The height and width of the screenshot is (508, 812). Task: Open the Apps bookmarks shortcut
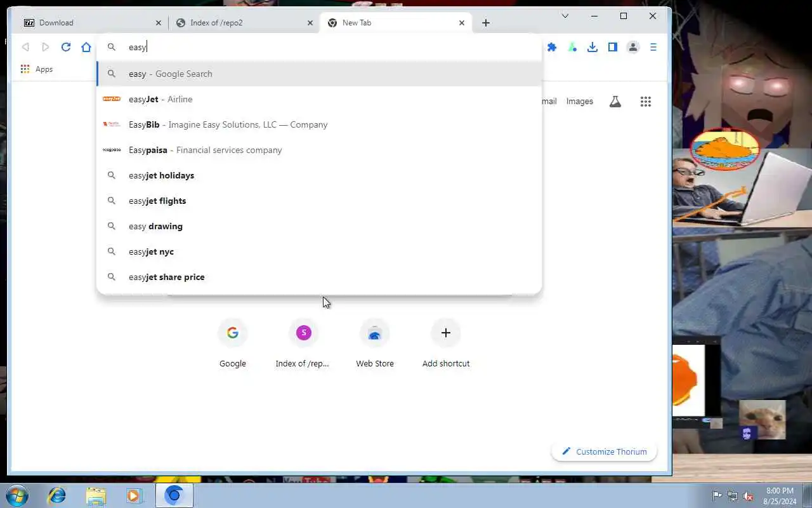pos(37,69)
